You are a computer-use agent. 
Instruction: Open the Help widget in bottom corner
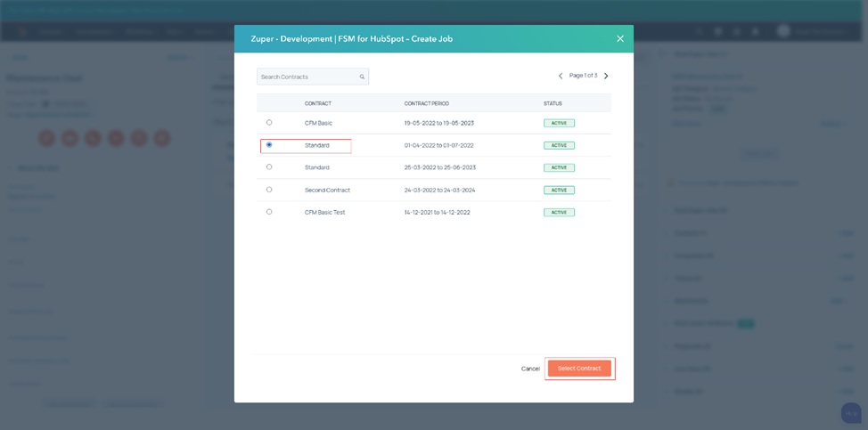[x=850, y=413]
